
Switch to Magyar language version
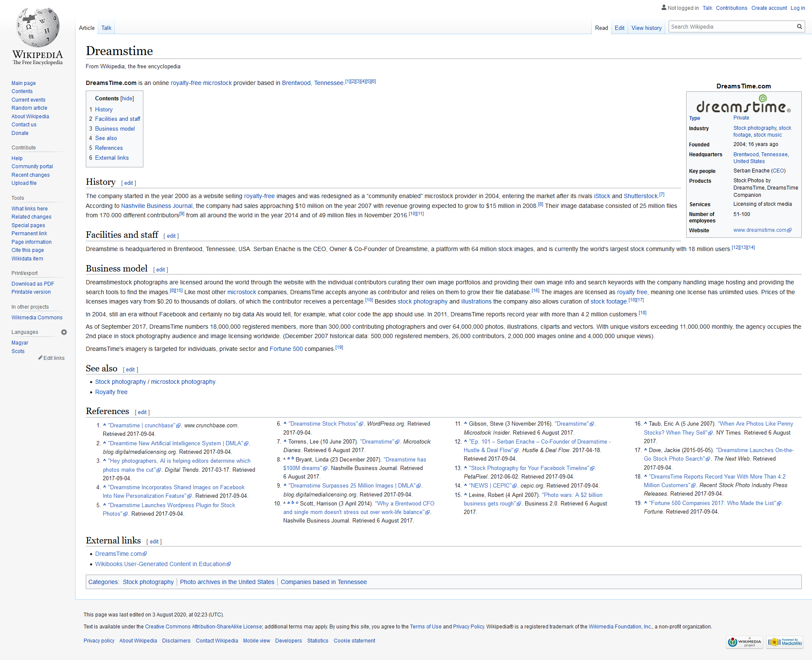tap(20, 343)
